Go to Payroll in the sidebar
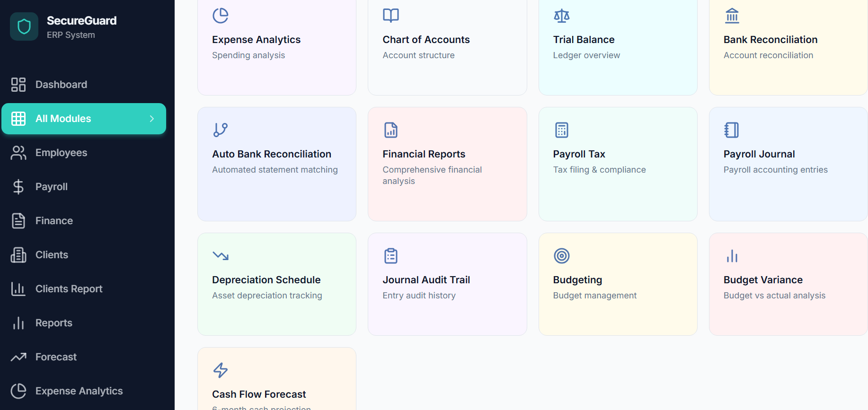The height and width of the screenshot is (410, 868). pyautogui.click(x=84, y=187)
